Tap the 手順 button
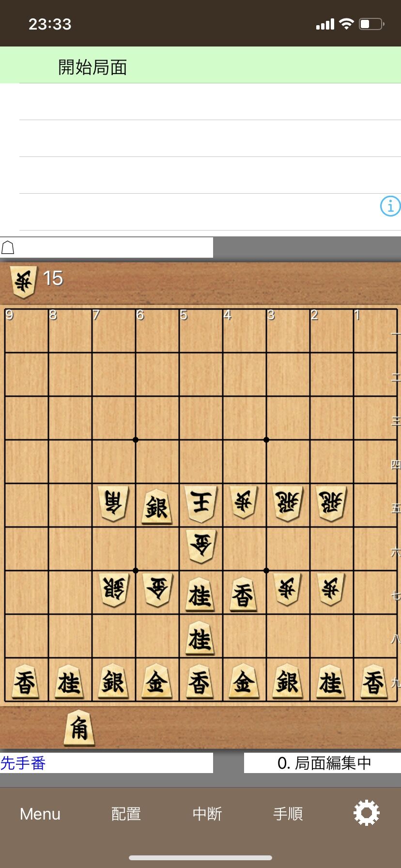Image resolution: width=401 pixels, height=868 pixels. coord(288,814)
